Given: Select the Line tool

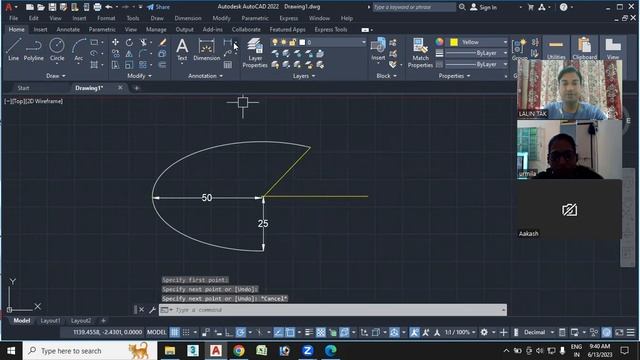Looking at the screenshot, I should point(13,49).
